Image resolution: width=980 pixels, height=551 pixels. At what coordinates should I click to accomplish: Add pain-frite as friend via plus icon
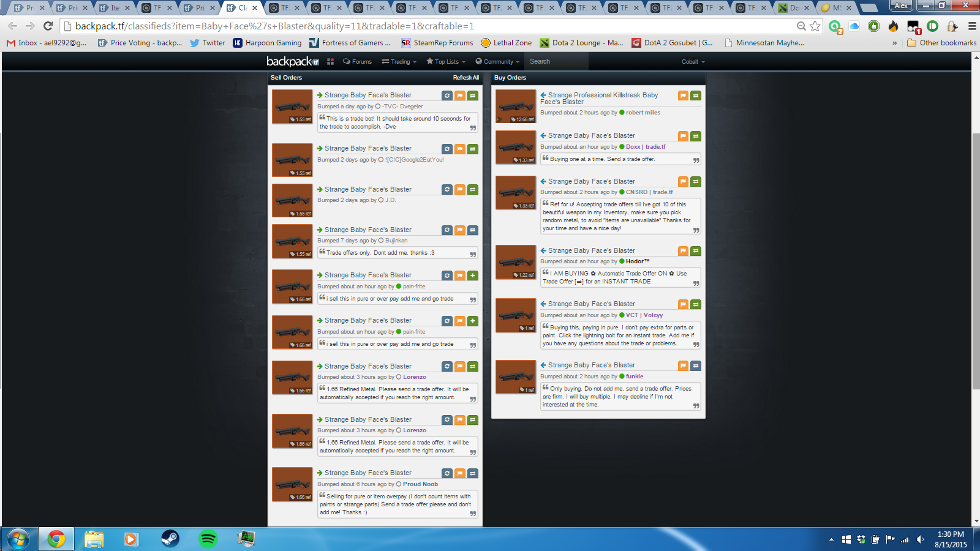pyautogui.click(x=473, y=276)
